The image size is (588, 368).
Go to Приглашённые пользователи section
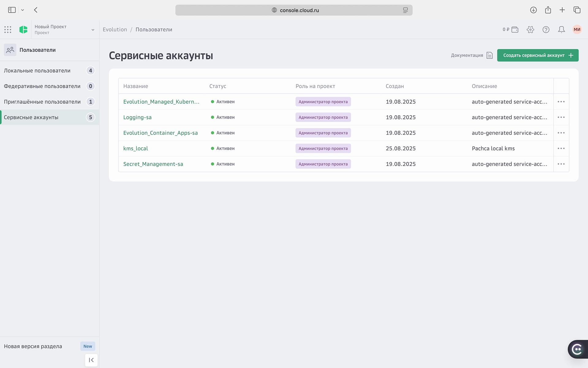click(42, 102)
